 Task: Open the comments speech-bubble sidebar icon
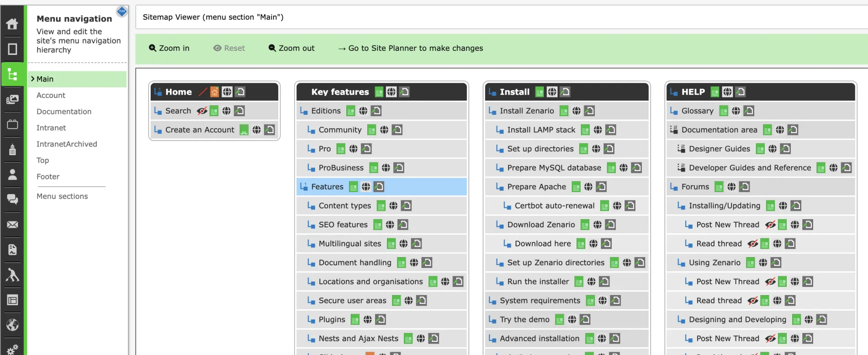click(12, 199)
